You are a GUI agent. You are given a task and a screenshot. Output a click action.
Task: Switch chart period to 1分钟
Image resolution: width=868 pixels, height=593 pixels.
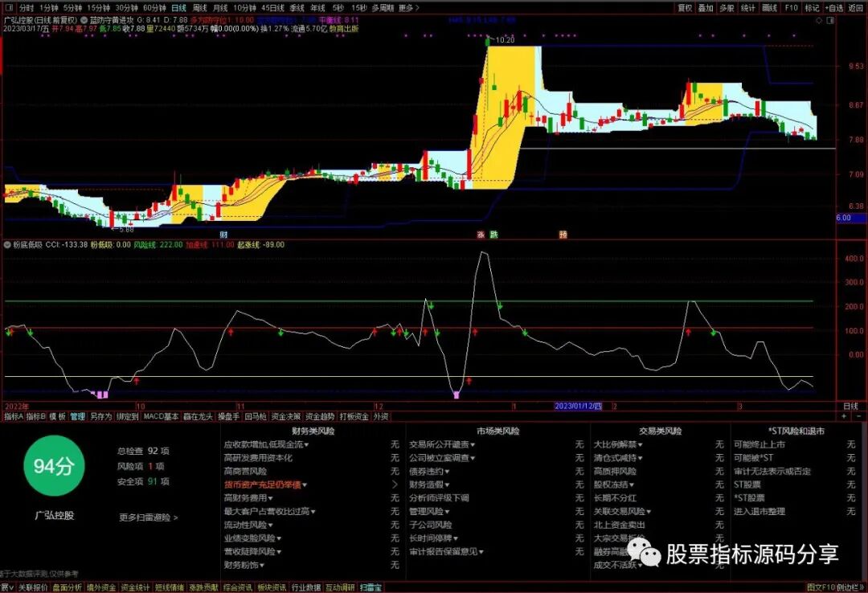click(x=49, y=8)
